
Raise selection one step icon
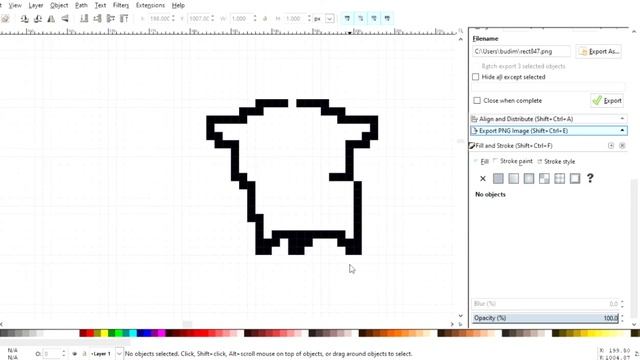[x=111, y=18]
